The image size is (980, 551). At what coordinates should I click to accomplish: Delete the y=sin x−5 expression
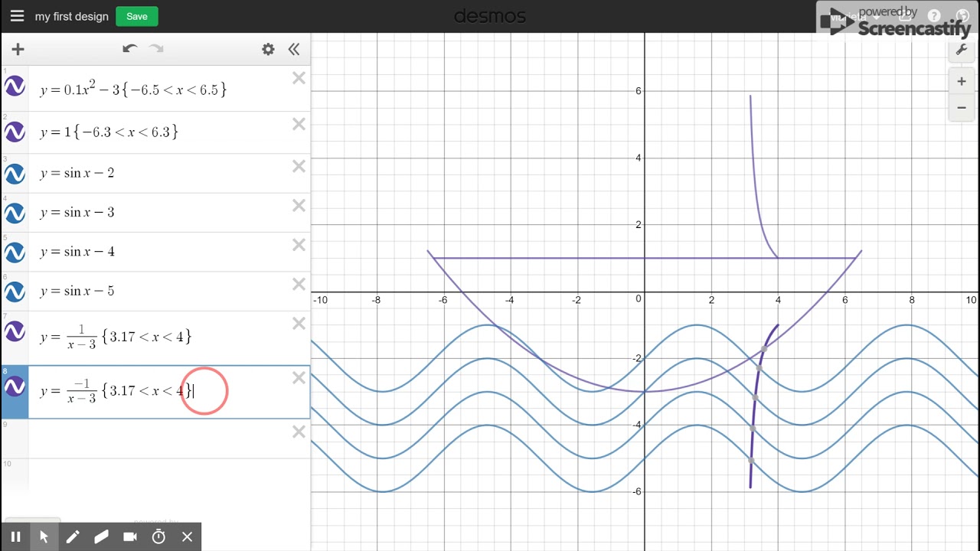click(x=299, y=285)
